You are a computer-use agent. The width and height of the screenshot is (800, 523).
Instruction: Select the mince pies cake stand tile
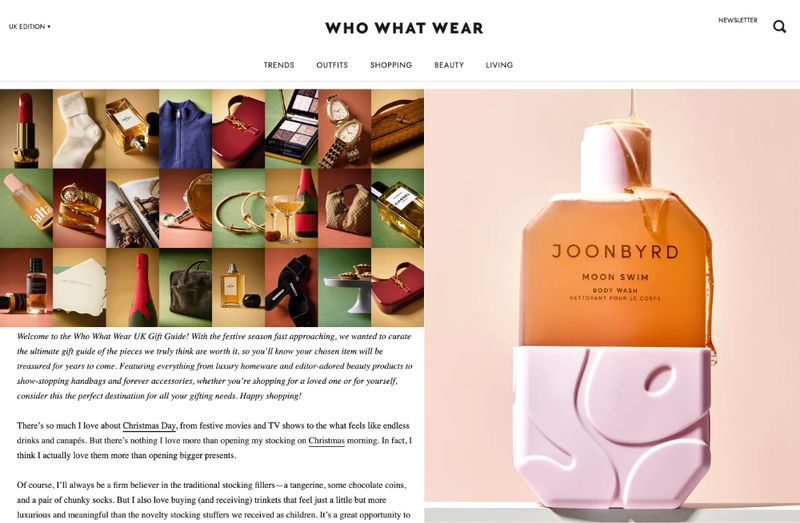[344, 287]
